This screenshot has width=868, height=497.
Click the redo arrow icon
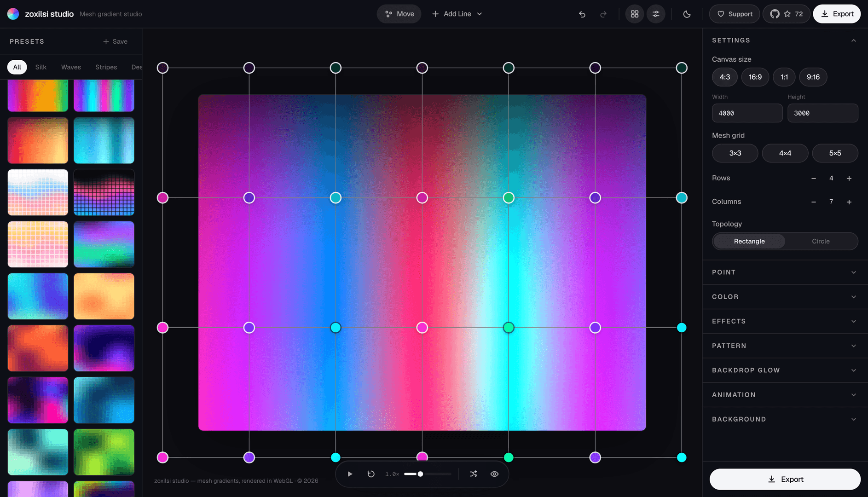[603, 14]
